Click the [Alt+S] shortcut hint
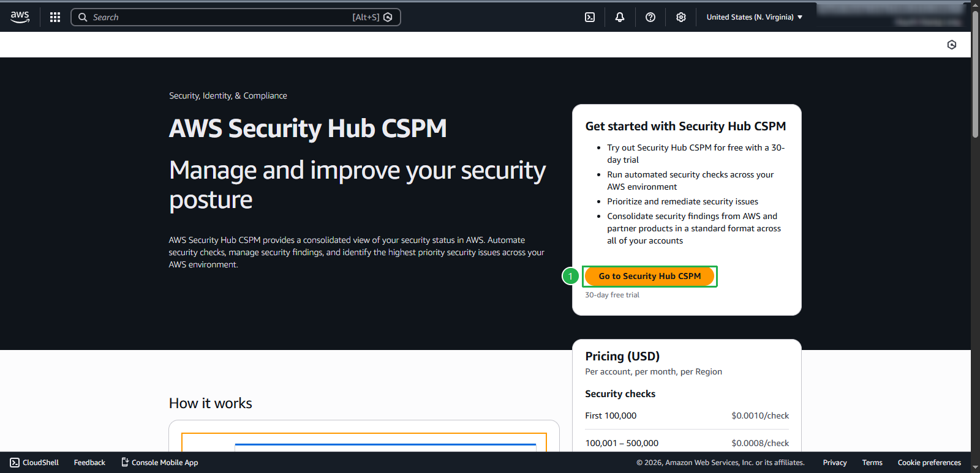This screenshot has height=473, width=980. 366,17
